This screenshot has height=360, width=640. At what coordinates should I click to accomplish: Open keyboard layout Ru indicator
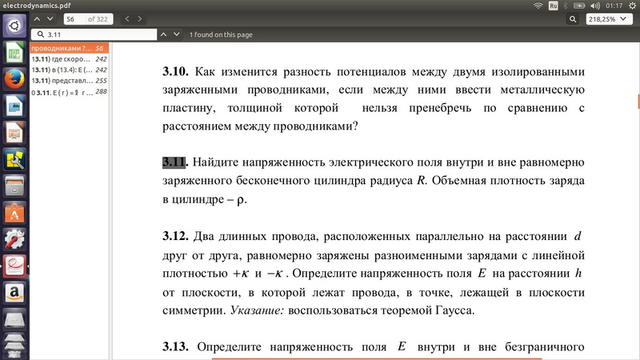553,6
